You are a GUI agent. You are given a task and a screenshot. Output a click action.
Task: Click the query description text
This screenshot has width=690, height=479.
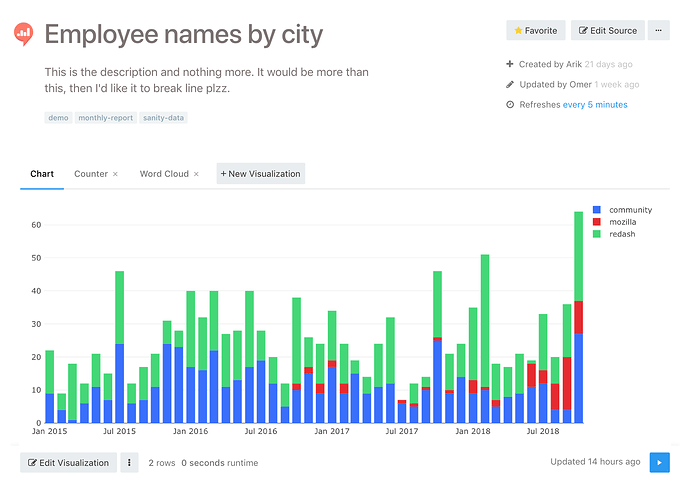(206, 80)
